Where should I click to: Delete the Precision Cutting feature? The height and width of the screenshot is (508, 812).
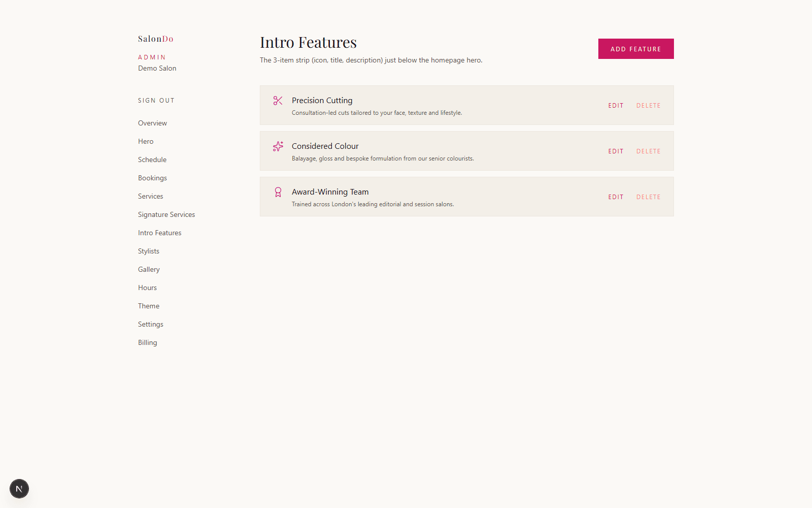pyautogui.click(x=649, y=106)
